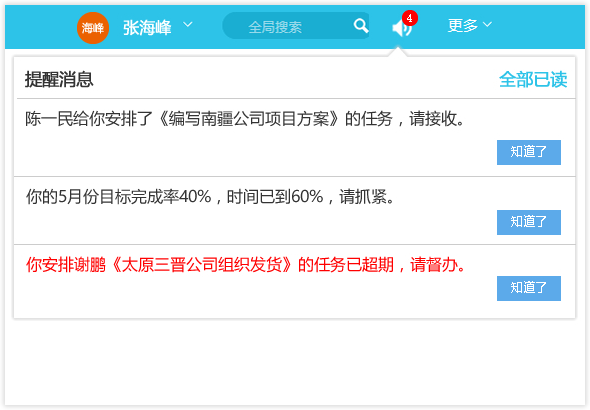Click the search magnifier icon

tap(360, 26)
